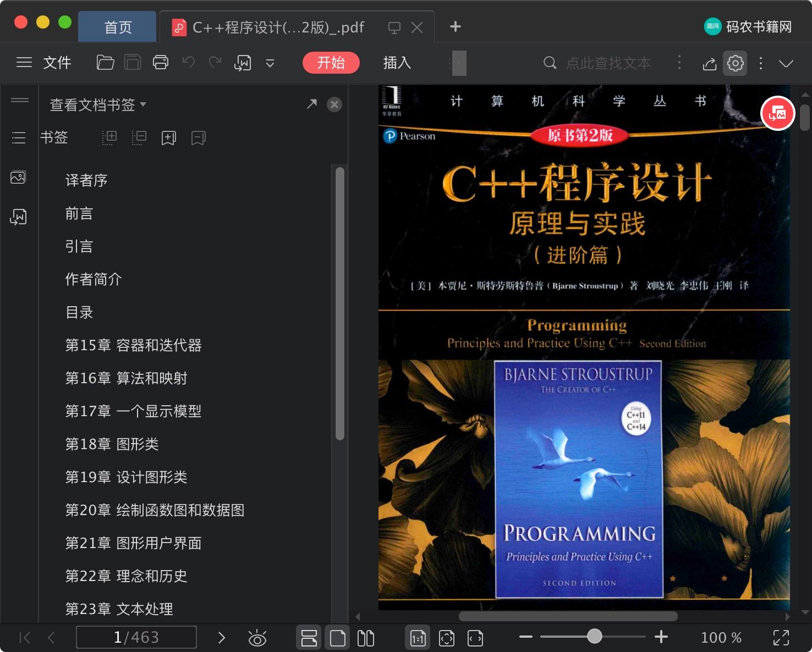Click the redo arrow icon

coord(215,62)
